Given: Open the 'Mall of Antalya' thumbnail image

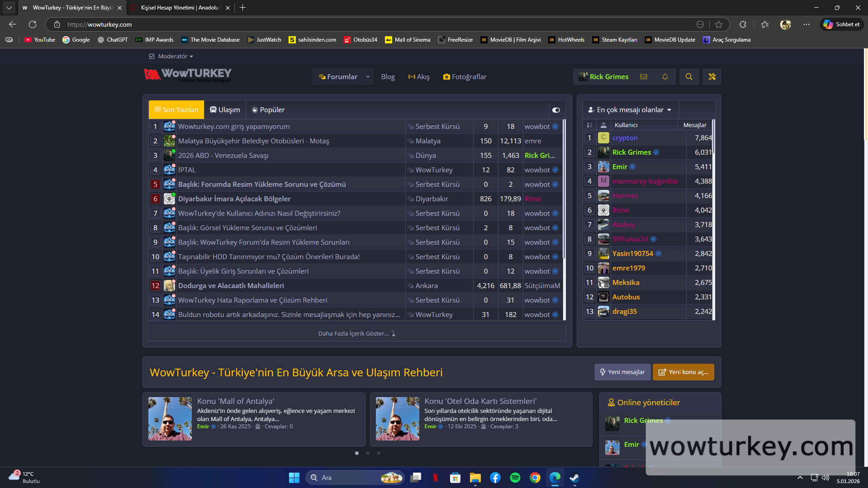Looking at the screenshot, I should click(x=170, y=419).
